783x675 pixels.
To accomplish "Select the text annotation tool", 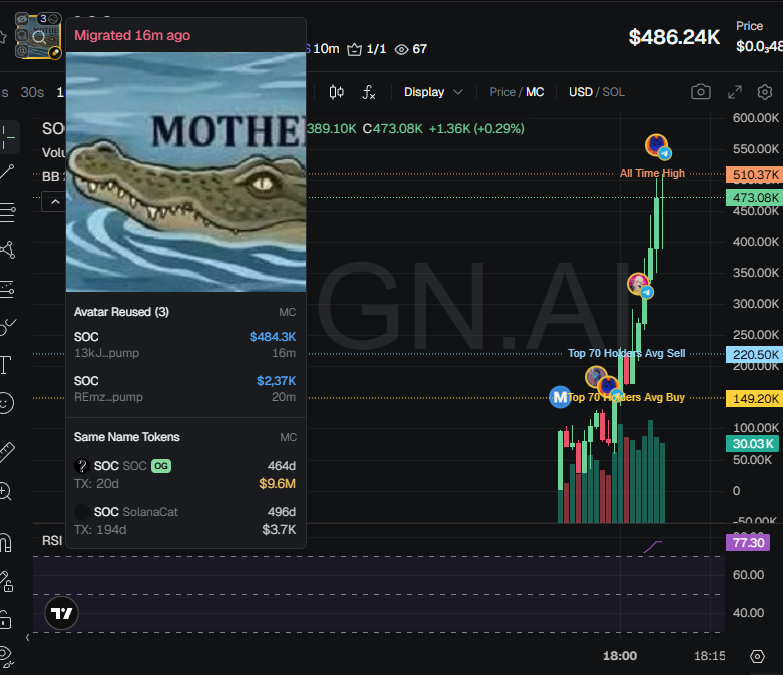I will [x=5, y=365].
